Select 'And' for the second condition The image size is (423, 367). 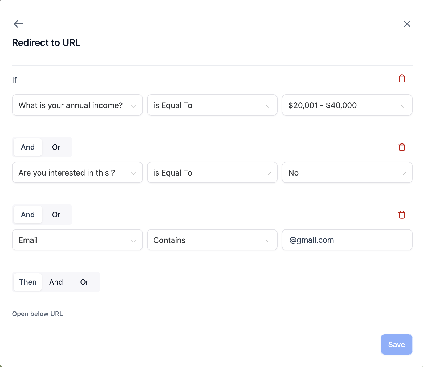(x=28, y=147)
